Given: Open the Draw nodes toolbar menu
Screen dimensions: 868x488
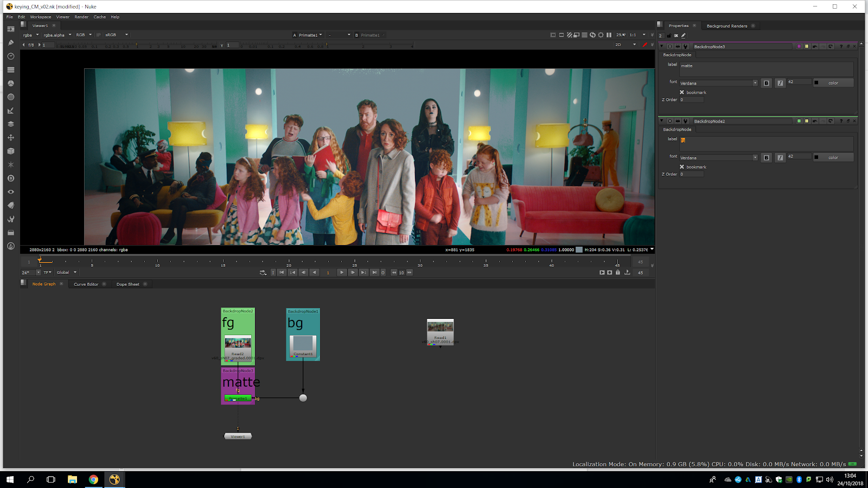Looking at the screenshot, I should click(10, 43).
